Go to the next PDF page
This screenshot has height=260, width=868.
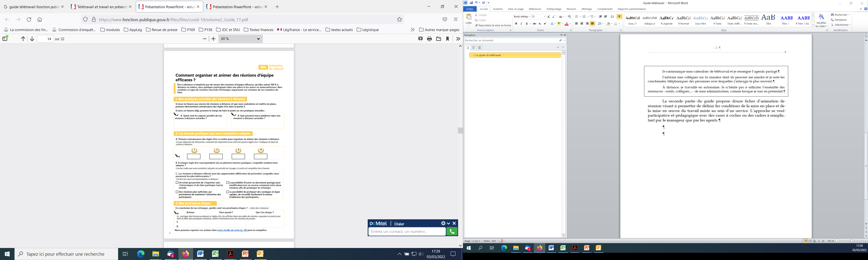[x=32, y=39]
